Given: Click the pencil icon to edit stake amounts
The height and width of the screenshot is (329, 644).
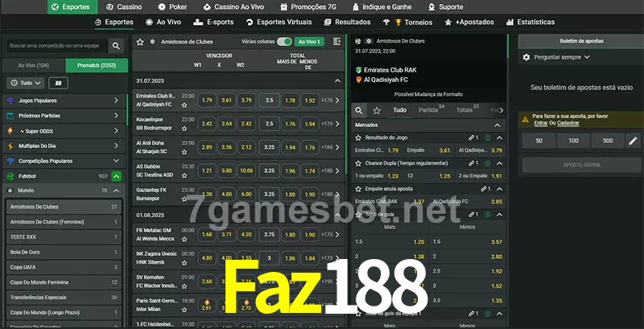Looking at the screenshot, I should pos(632,141).
